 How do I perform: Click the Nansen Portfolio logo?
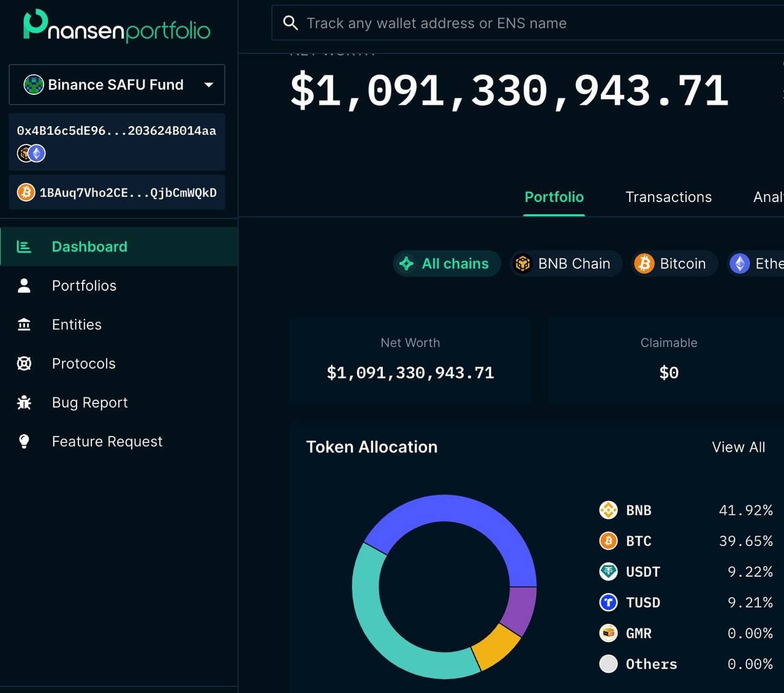[x=117, y=26]
